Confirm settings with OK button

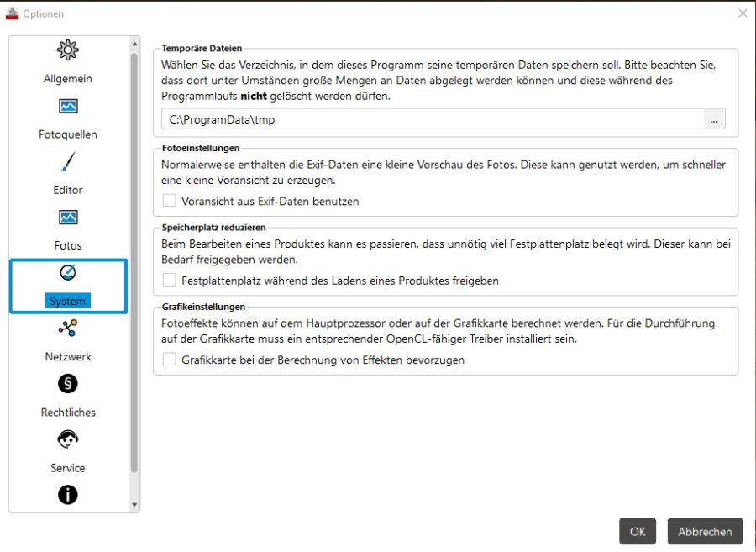coord(638,531)
